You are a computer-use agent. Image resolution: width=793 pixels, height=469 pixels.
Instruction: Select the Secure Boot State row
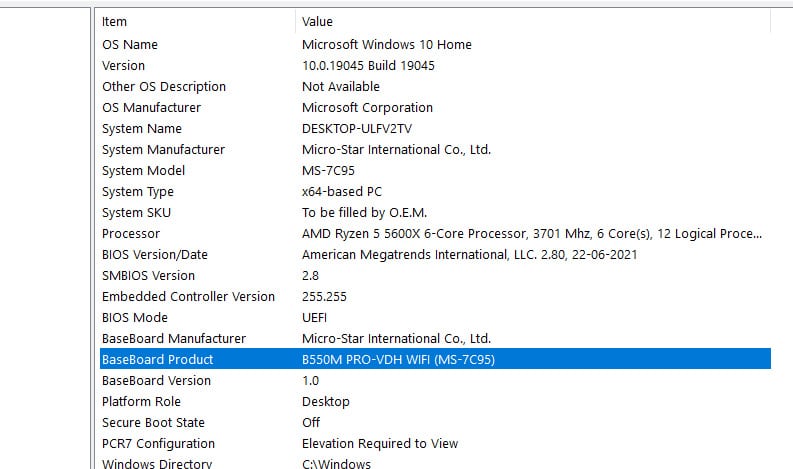coord(153,422)
